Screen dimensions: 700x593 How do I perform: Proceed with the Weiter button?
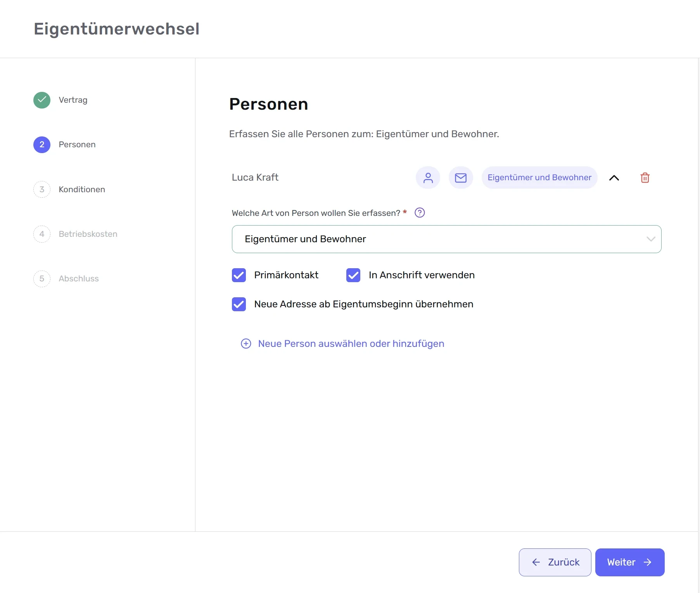coord(630,562)
